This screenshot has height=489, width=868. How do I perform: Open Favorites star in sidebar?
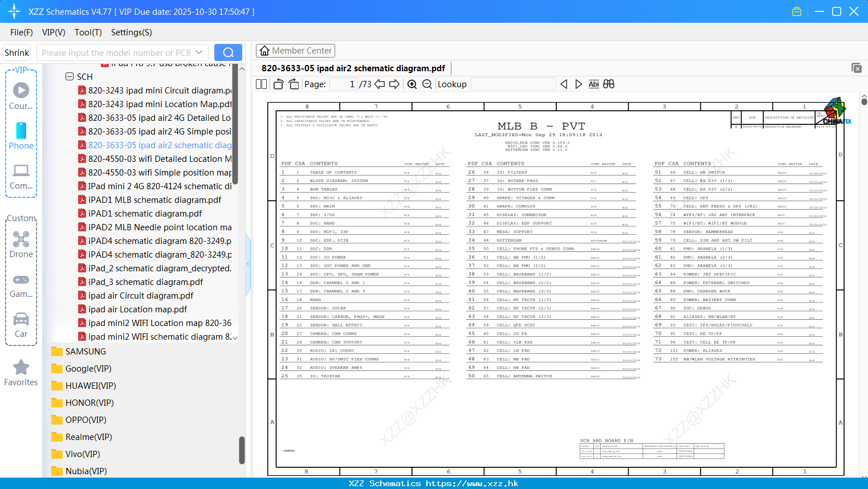click(21, 373)
